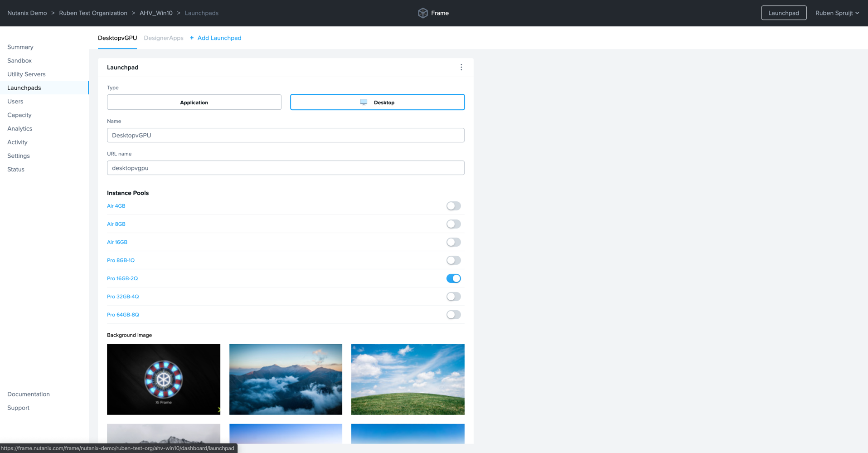This screenshot has height=453, width=868.
Task: Disable the Pro 16GB-2Q instance pool
Action: pyautogui.click(x=453, y=278)
